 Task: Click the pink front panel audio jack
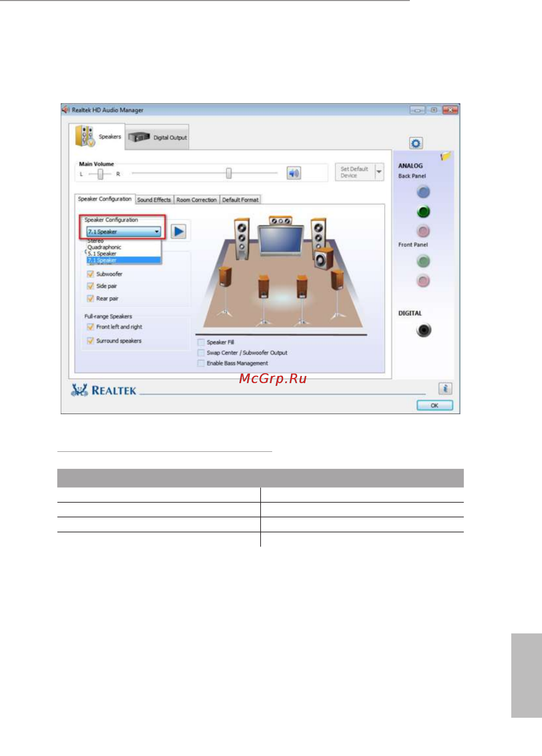point(423,281)
